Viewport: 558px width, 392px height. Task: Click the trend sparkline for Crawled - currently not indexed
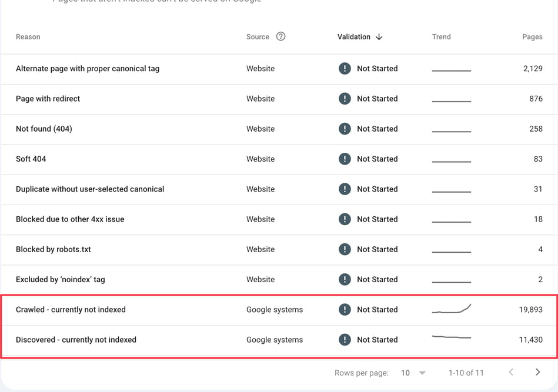pyautogui.click(x=451, y=309)
